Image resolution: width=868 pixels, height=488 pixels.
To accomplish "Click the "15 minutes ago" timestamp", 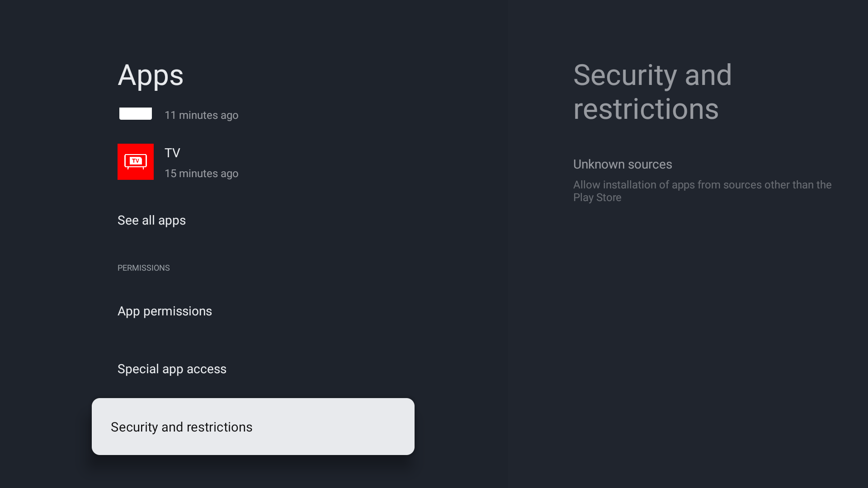I will [x=201, y=174].
